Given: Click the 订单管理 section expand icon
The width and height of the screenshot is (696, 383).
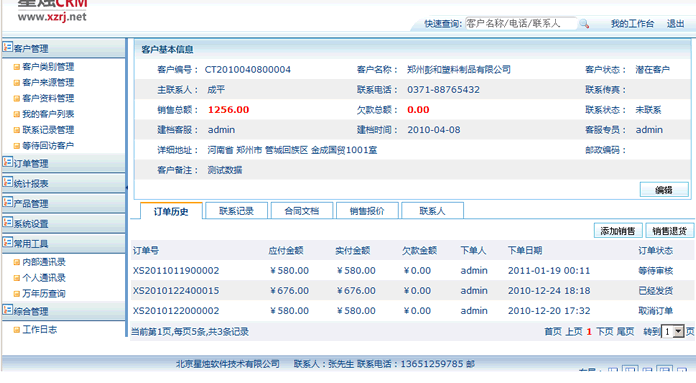Looking at the screenshot, I should (8, 162).
